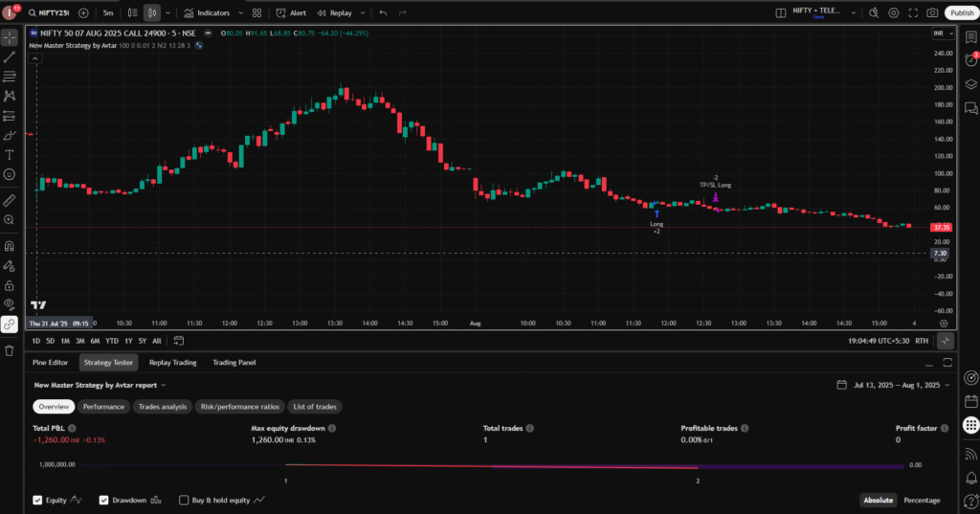Open the Indicator templates grid icon
Viewport: 980px width, 514px height.
[256, 13]
